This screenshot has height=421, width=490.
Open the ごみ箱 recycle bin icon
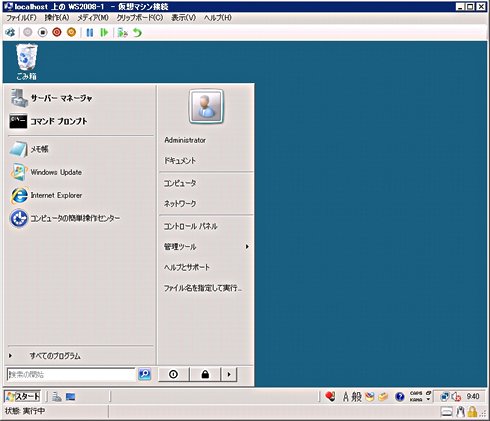(x=27, y=62)
